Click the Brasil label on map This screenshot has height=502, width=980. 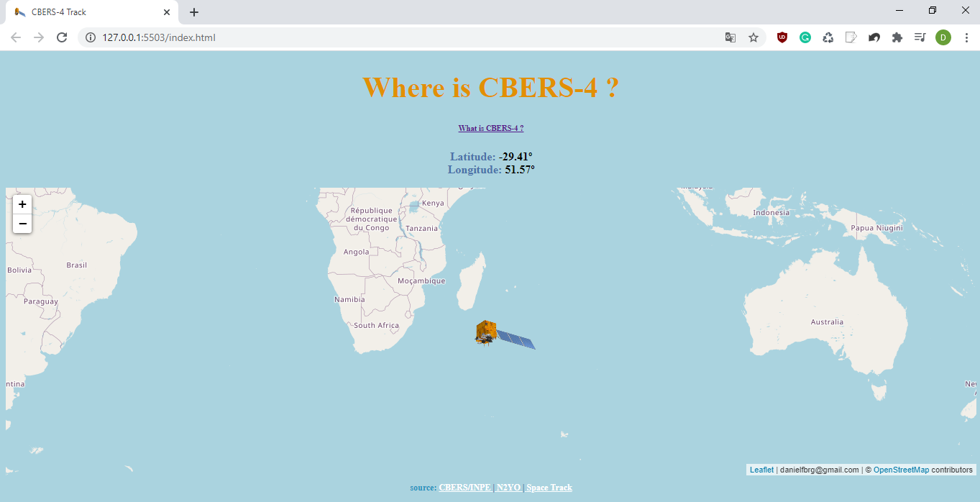point(76,265)
